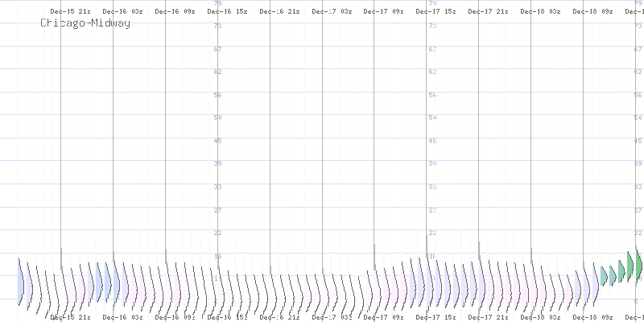Click the bottom Dec-18 03z axis label
Image resolution: width=644 pixels, height=322 pixels.
[x=540, y=317]
